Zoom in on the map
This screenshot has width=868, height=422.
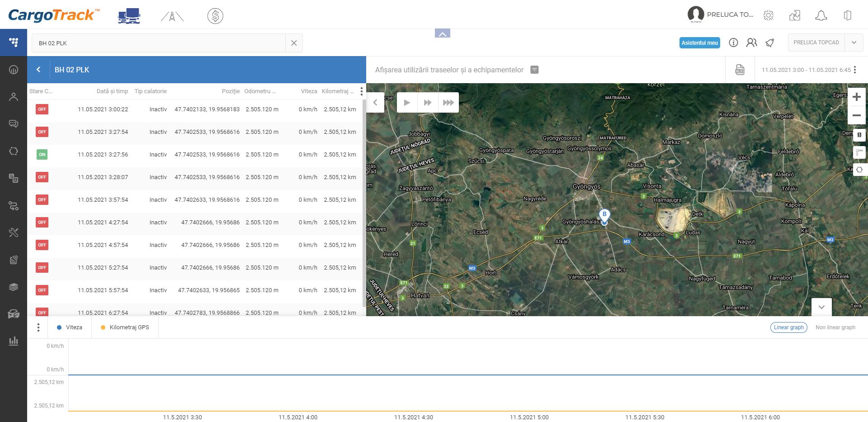click(x=856, y=97)
